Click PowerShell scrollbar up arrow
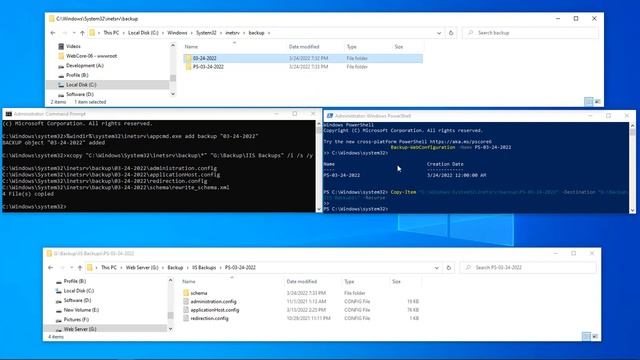Image resolution: width=640 pixels, height=360 pixels. pyautogui.click(x=632, y=125)
